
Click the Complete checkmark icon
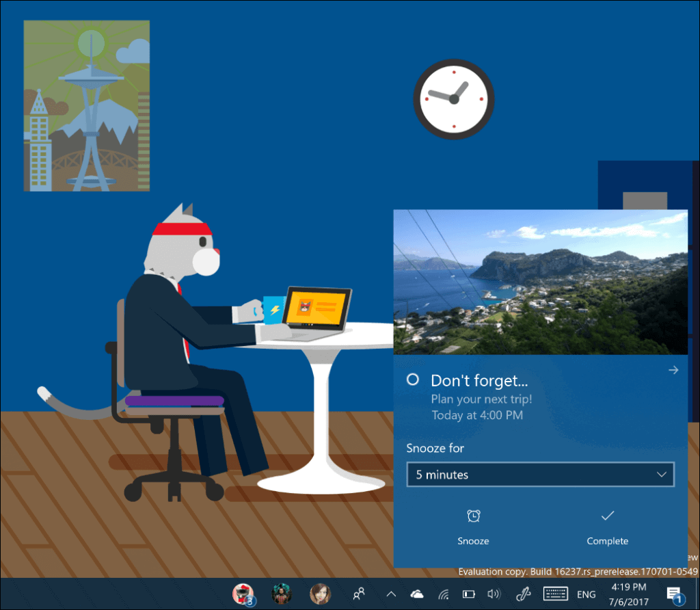[607, 516]
